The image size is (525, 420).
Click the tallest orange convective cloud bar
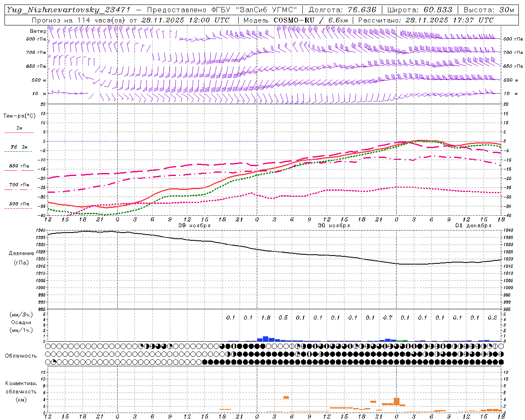coord(397,402)
